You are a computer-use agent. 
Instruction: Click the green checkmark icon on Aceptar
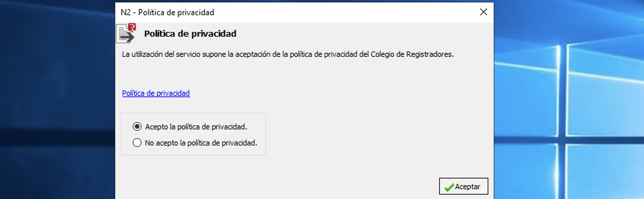pyautogui.click(x=449, y=187)
